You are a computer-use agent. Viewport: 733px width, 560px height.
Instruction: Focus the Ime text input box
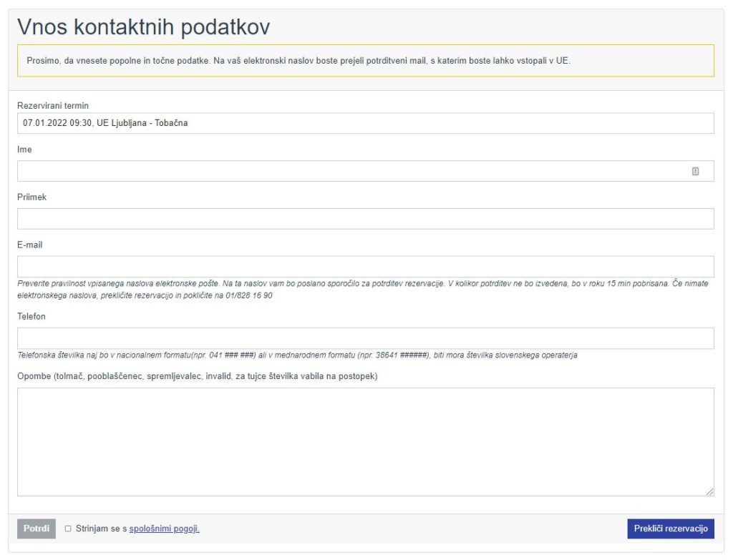click(351, 171)
